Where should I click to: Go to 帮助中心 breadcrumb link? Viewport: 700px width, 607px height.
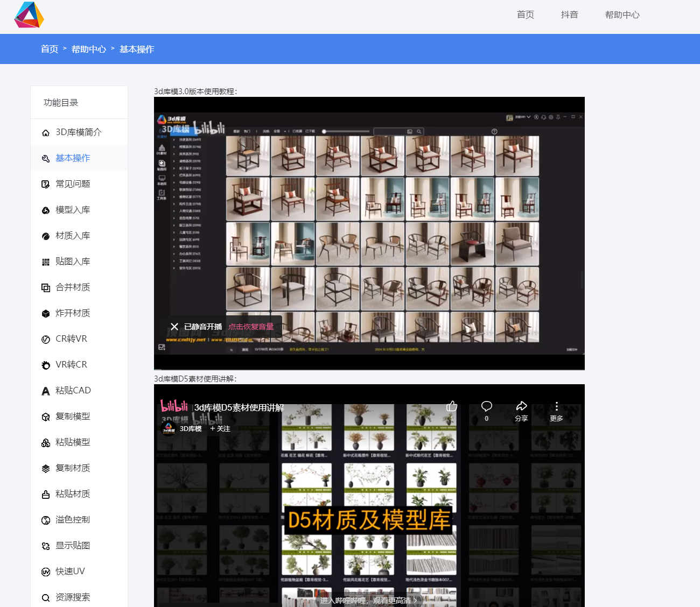pos(89,49)
